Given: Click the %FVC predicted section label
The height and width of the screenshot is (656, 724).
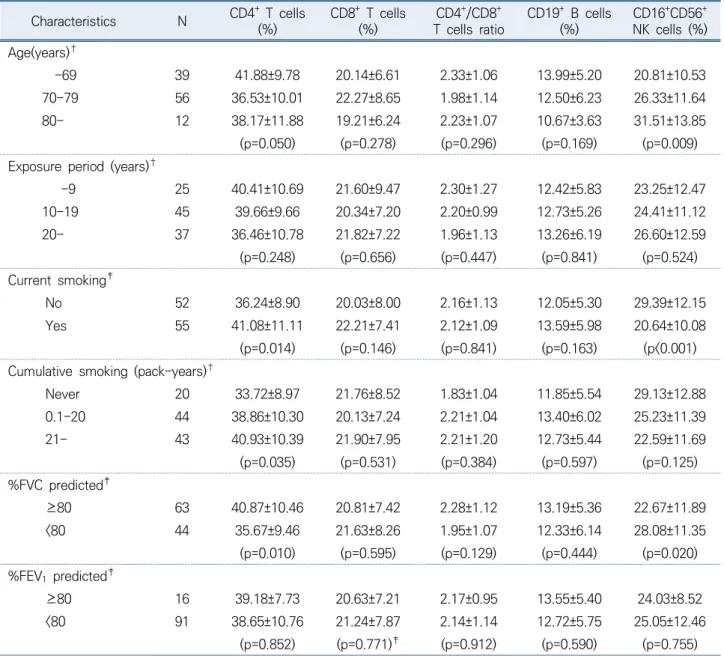Looking at the screenshot, I should pos(58,485).
